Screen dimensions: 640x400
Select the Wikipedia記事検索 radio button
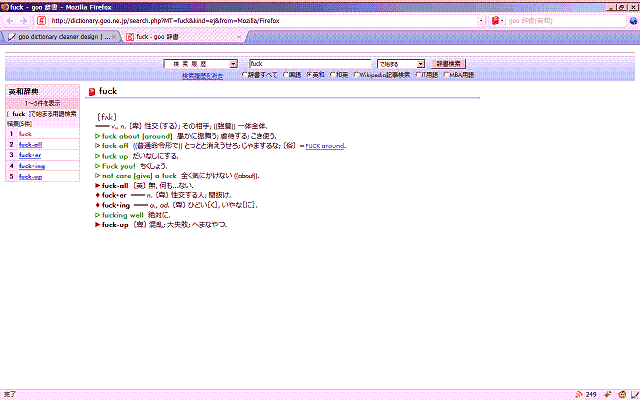pyautogui.click(x=356, y=75)
